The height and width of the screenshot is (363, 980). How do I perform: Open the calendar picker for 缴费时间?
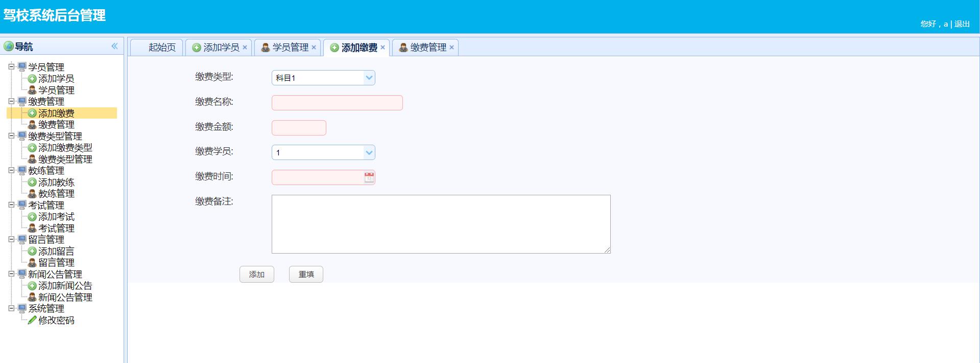[x=369, y=177]
